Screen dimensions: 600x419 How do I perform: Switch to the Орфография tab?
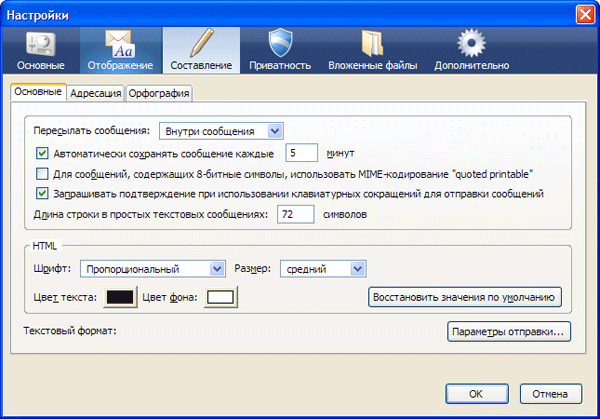click(159, 93)
